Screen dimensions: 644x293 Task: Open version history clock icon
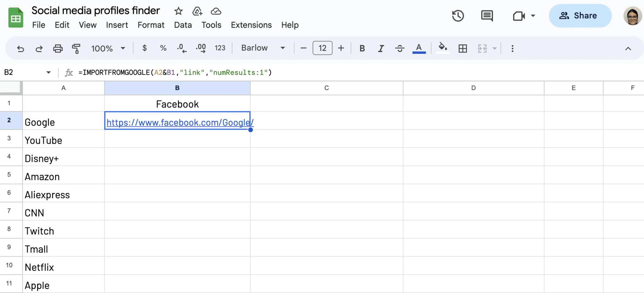[x=458, y=16]
